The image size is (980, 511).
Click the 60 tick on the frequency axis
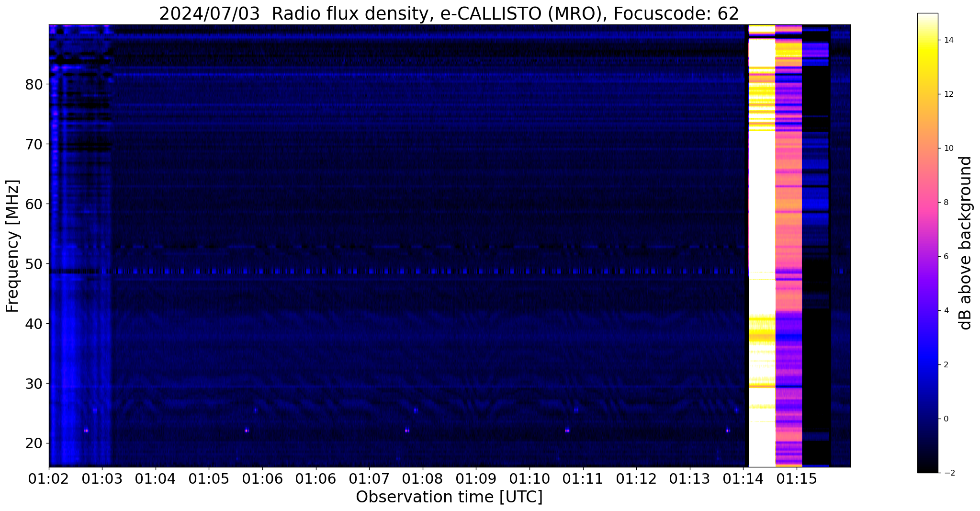(x=34, y=204)
